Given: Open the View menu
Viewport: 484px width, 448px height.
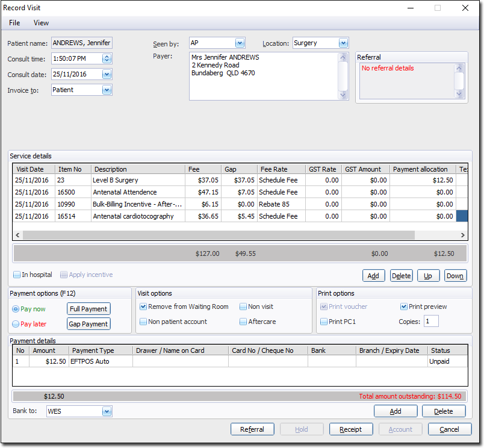Looking at the screenshot, I should pyautogui.click(x=41, y=23).
